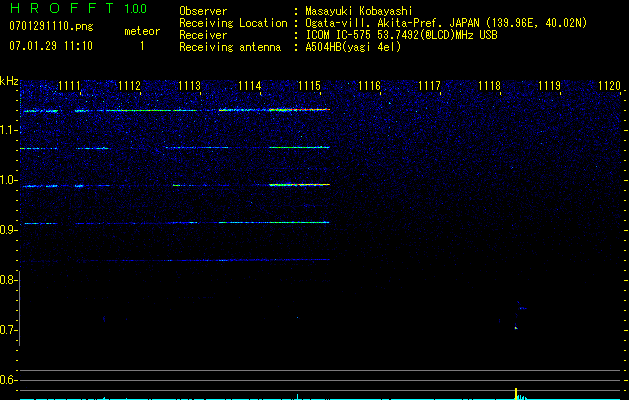
Task: Click the 1.0 kHz frequency label
Action: [8, 180]
